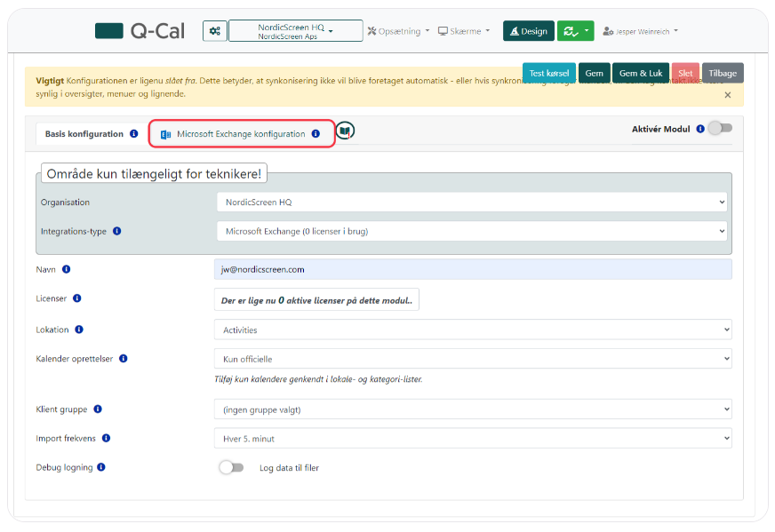Show info for Lokation
Viewport: 775px width, 532px height.
point(79,330)
